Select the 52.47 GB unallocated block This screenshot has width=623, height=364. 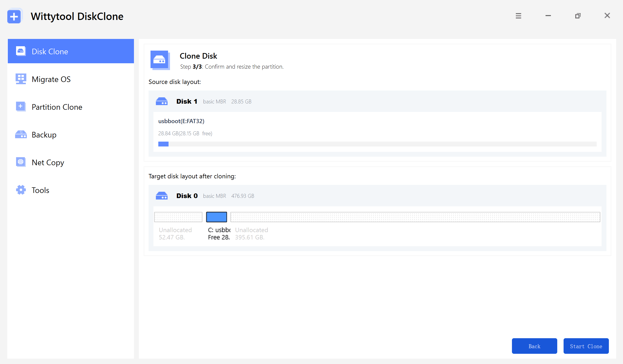pos(178,217)
